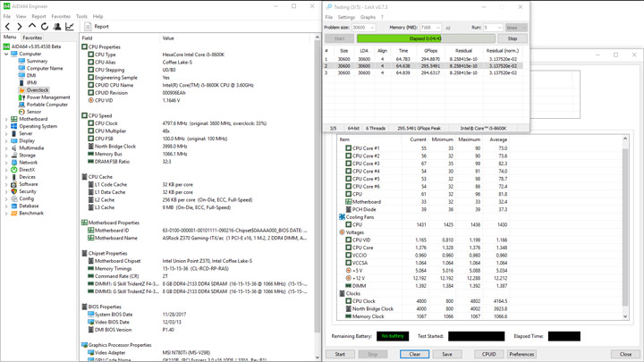Select Computer Name in the tree
This screenshot has height=362, width=644.
tap(45, 68)
